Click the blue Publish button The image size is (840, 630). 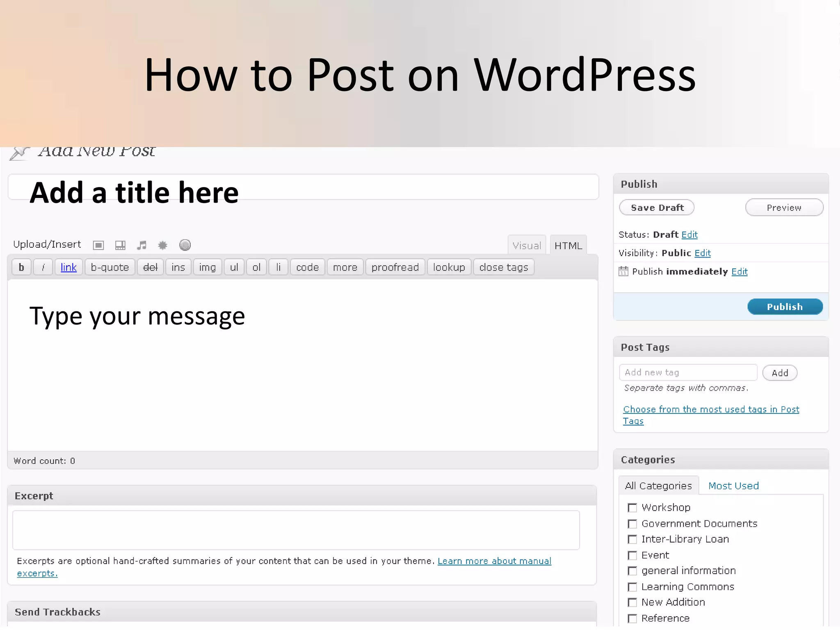click(x=785, y=307)
